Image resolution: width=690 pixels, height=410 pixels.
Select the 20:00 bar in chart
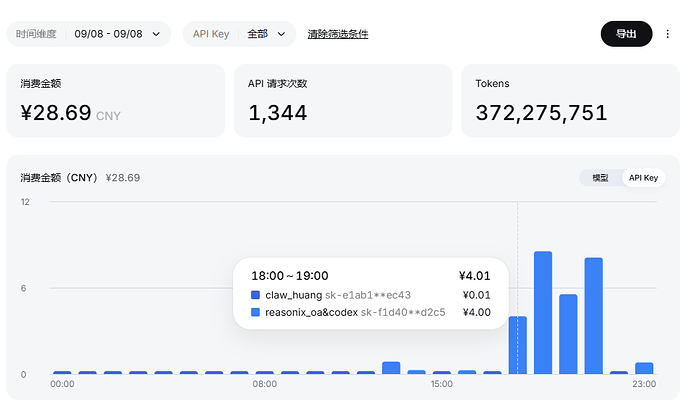tap(568, 334)
